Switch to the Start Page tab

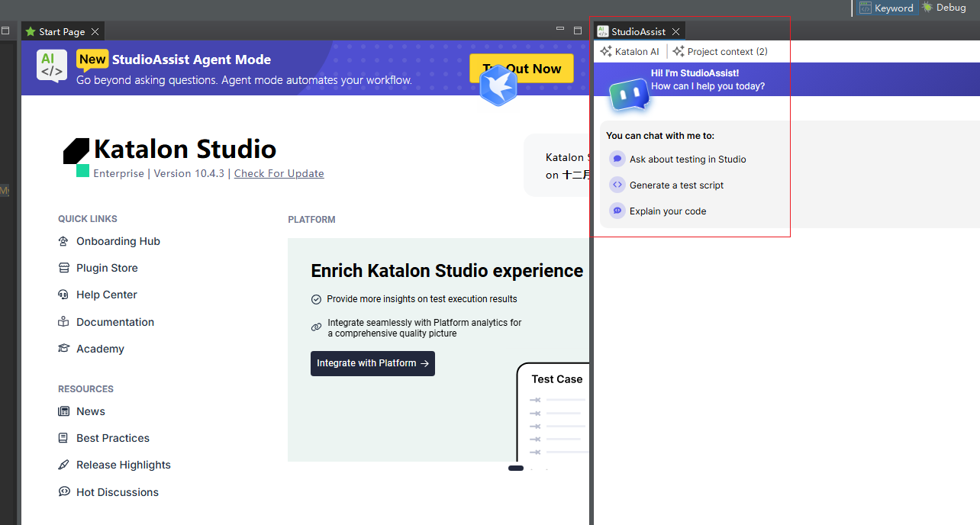tap(62, 31)
